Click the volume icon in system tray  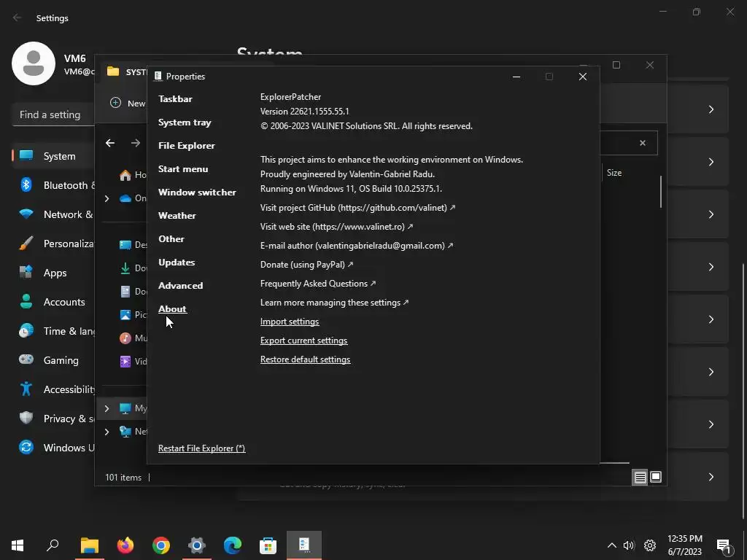(629, 545)
